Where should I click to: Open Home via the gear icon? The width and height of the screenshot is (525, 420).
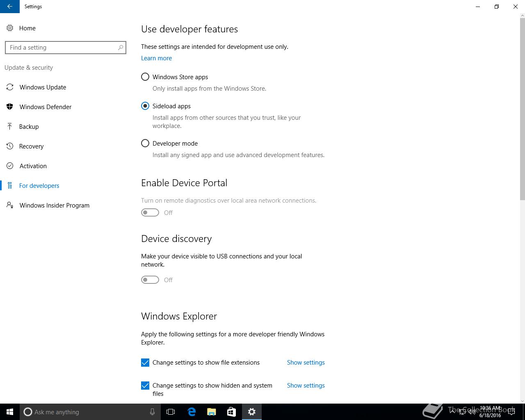10,28
